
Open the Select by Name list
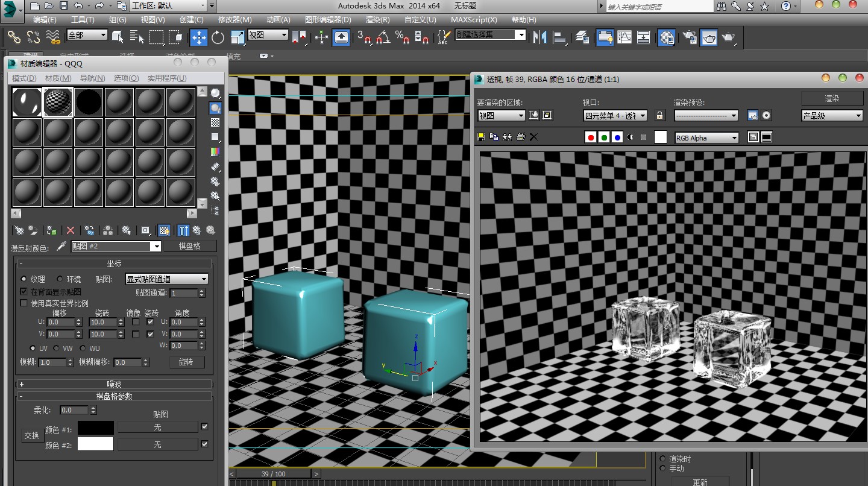pos(137,37)
